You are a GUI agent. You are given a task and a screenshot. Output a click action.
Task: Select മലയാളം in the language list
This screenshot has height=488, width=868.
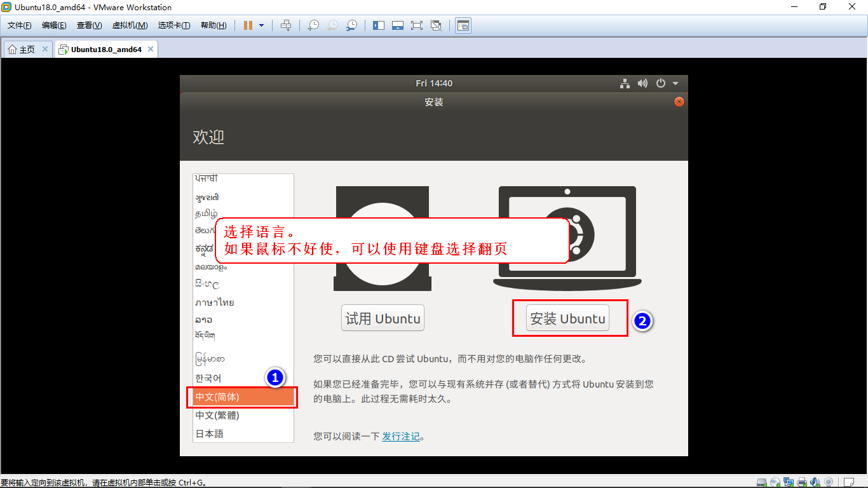pos(244,267)
